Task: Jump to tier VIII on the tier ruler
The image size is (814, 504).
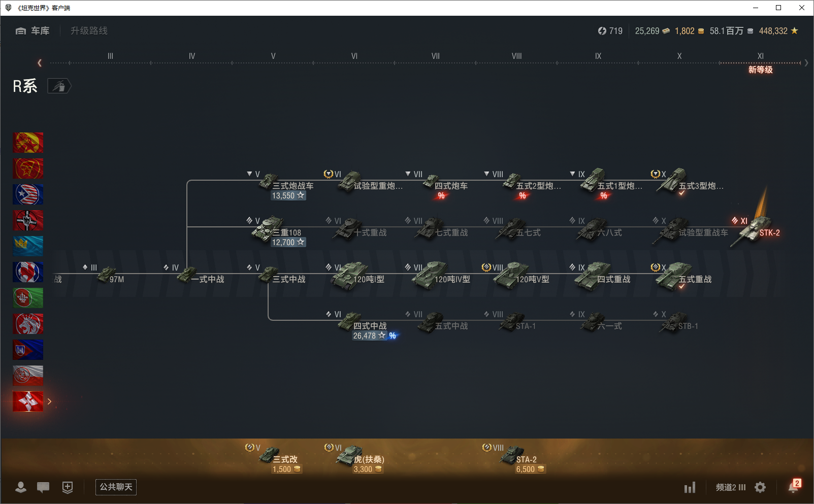Action: (x=516, y=56)
